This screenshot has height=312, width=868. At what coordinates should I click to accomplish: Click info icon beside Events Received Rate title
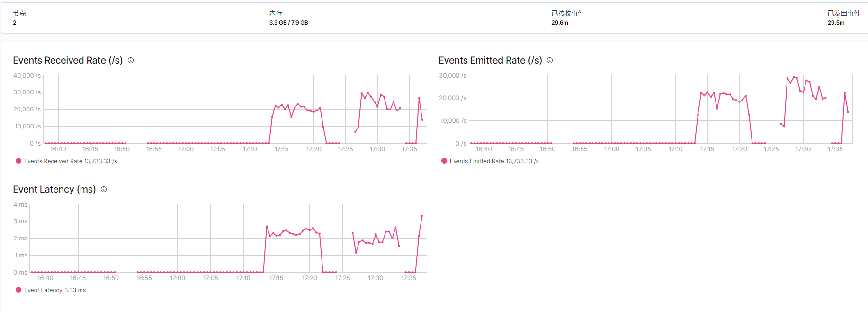pos(131,60)
